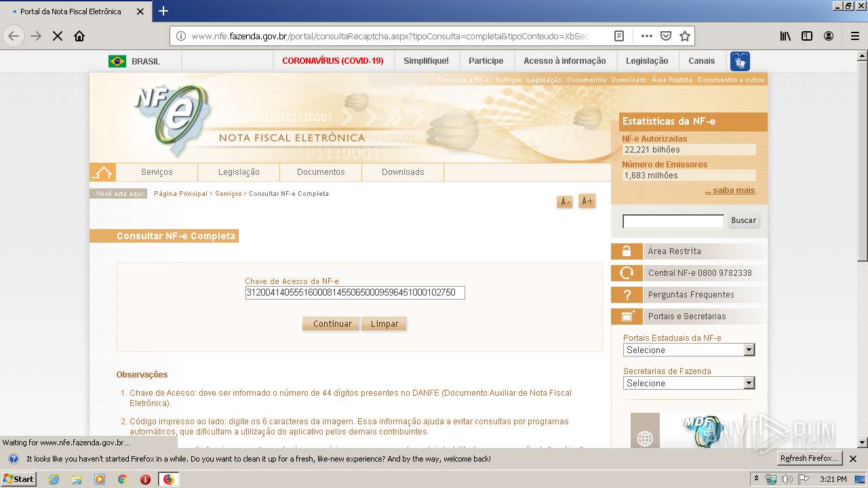Click the Pocket save icon
This screenshot has width=868, height=488.
666,36
